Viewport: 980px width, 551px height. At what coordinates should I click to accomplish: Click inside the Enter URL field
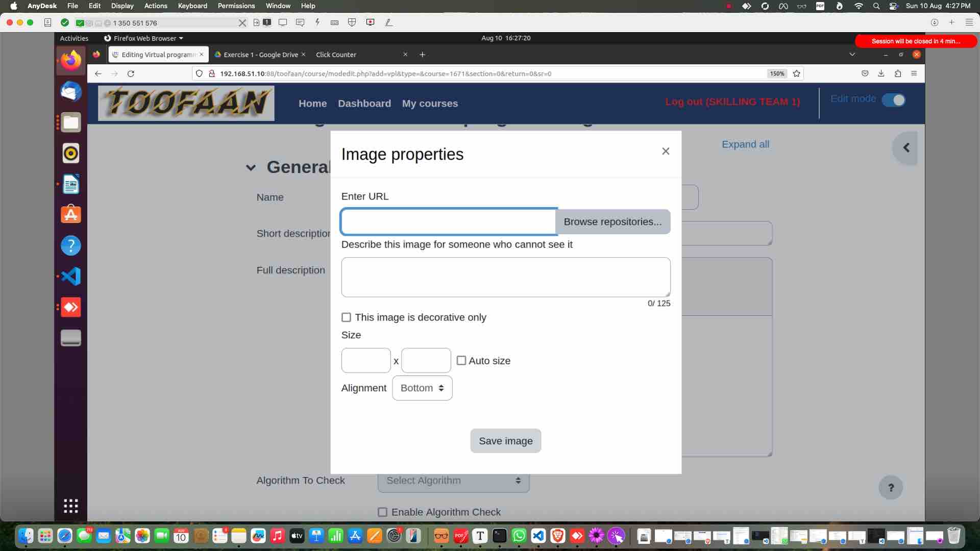coord(448,221)
